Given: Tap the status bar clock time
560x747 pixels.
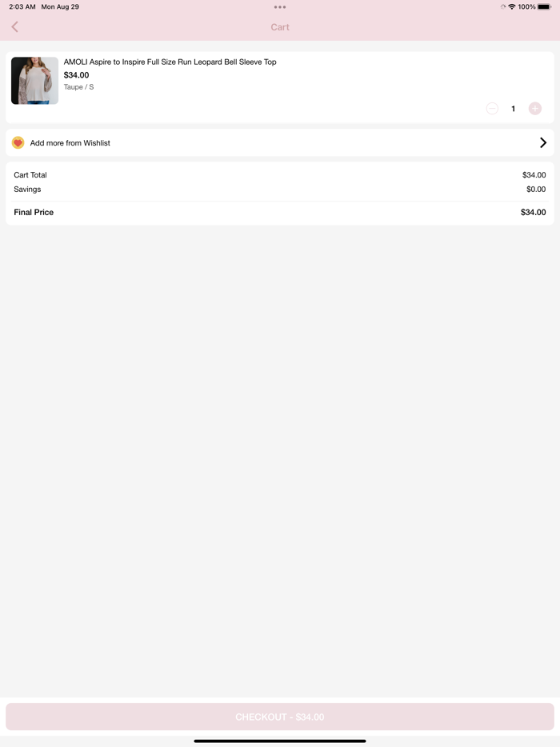Looking at the screenshot, I should (22, 7).
